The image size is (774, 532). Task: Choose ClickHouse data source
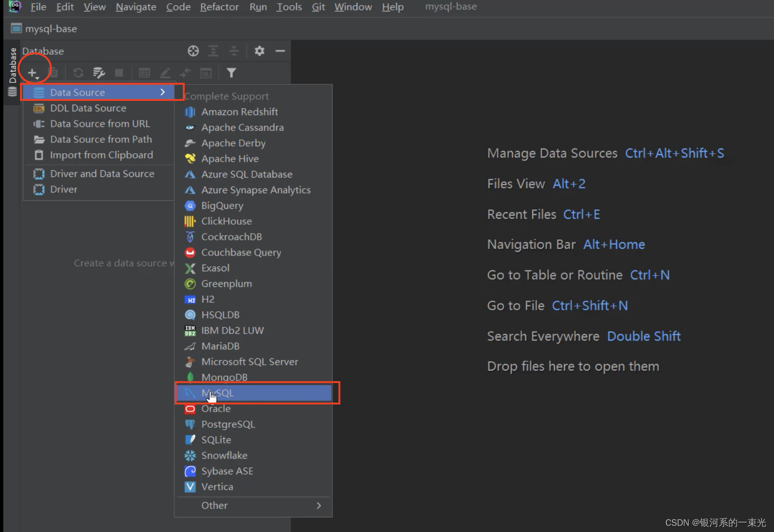[254, 221]
